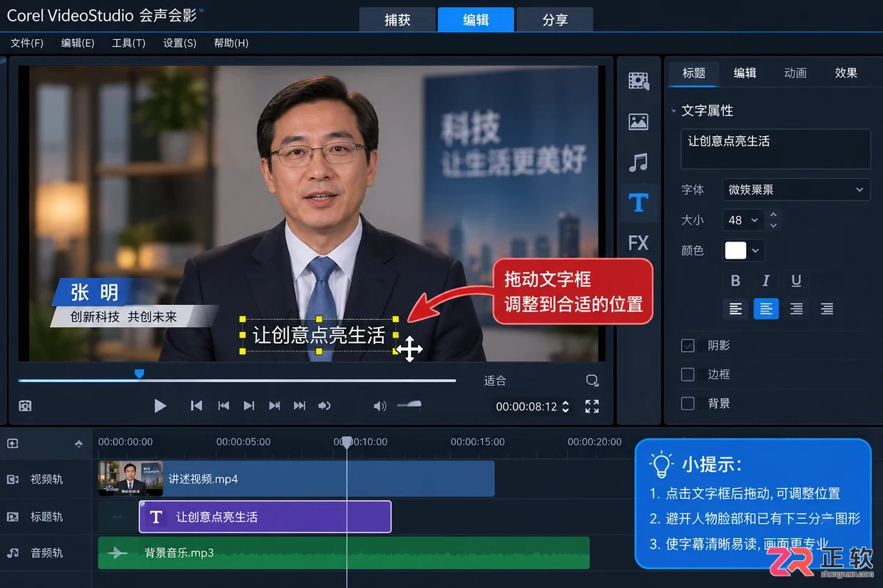Image resolution: width=883 pixels, height=588 pixels.
Task: Switch to the 分享 share step
Action: (x=555, y=20)
